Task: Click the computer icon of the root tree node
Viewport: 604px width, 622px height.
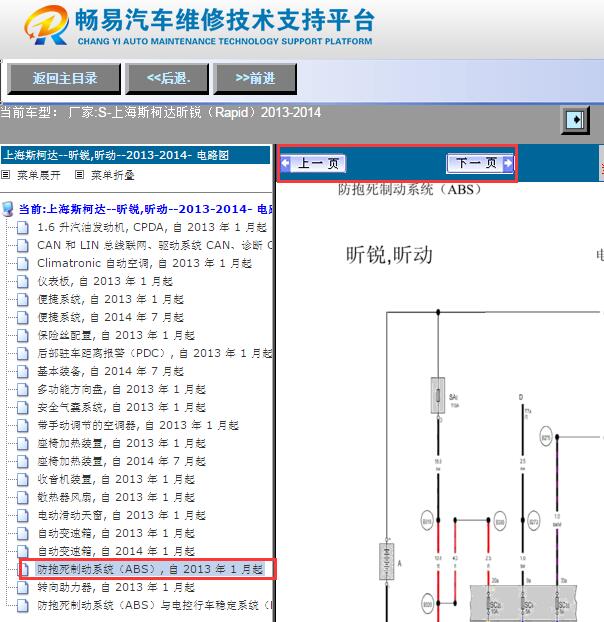Action: (x=8, y=209)
